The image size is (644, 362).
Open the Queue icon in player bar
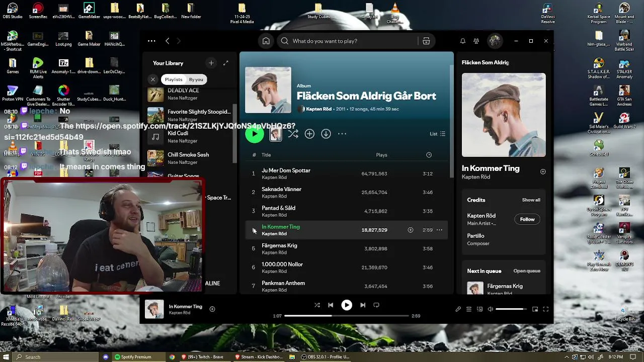pyautogui.click(x=469, y=309)
